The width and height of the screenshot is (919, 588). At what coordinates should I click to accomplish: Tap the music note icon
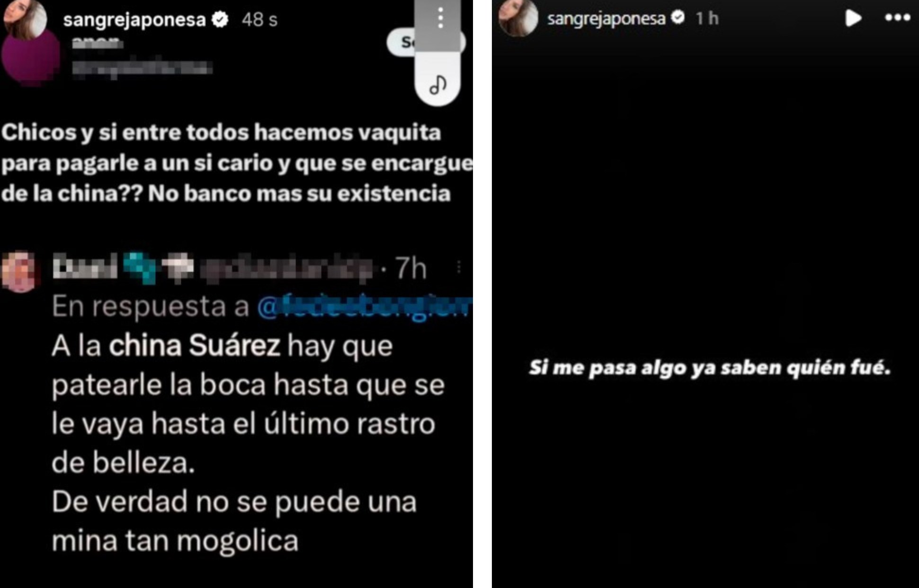(437, 85)
